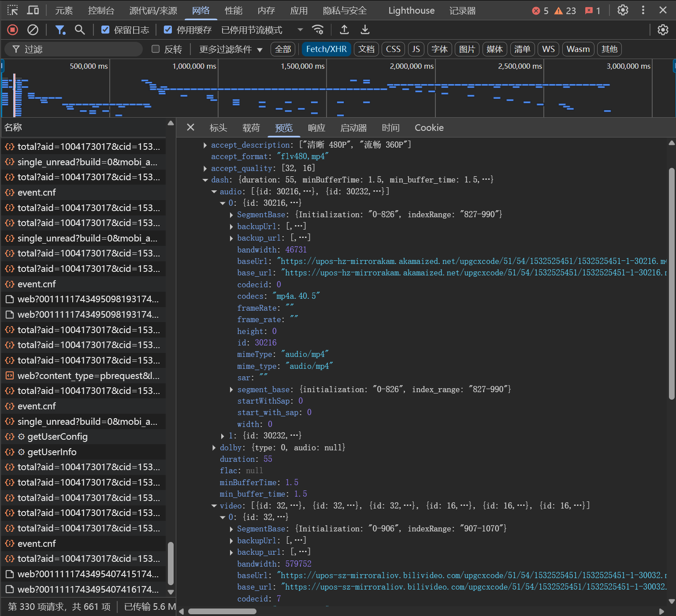Uncheck the 停用缓存 checkbox
The image size is (676, 616).
(x=168, y=30)
